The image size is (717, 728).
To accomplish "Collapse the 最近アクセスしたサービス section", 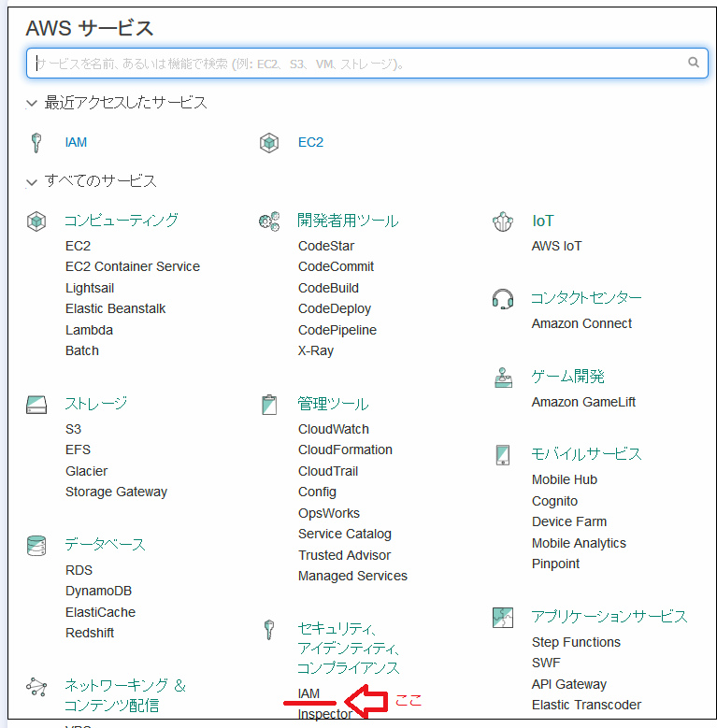I will (x=32, y=103).
